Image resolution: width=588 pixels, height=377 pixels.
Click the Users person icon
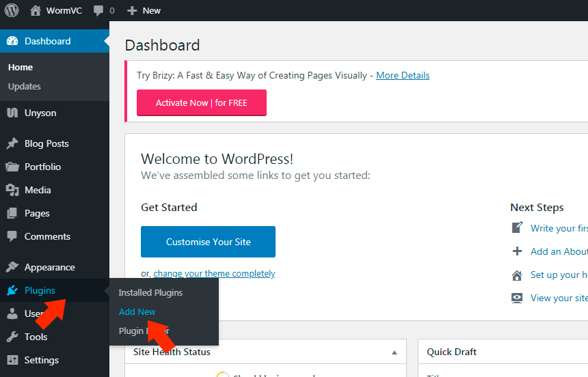coord(12,313)
